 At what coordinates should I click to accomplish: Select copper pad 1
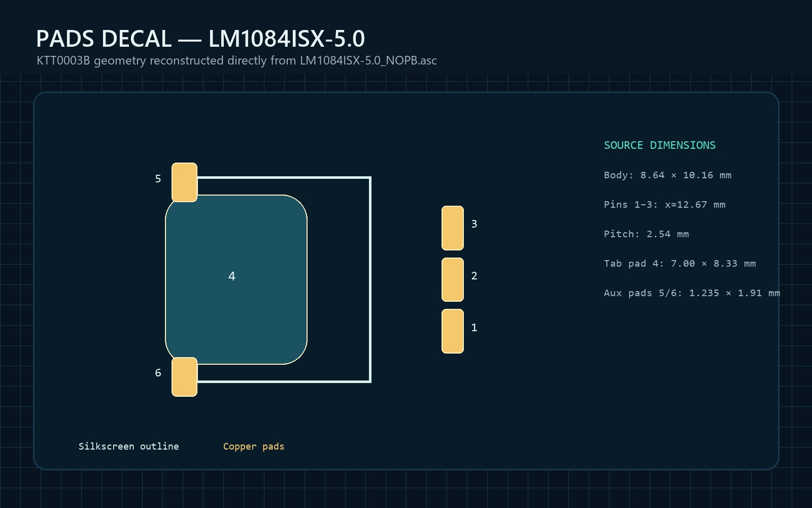pyautogui.click(x=453, y=331)
